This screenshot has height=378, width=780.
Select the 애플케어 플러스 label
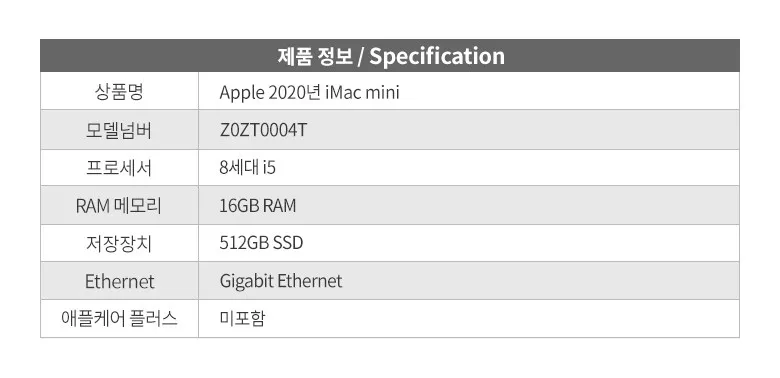(x=119, y=318)
